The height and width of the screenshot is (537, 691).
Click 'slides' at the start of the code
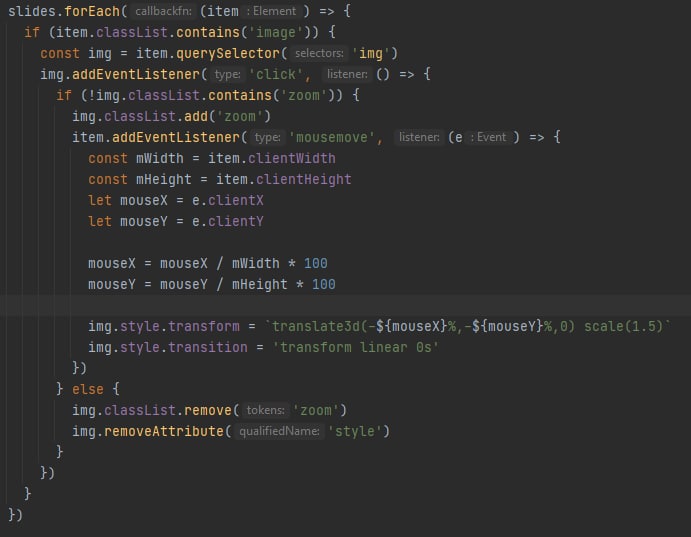32,11
